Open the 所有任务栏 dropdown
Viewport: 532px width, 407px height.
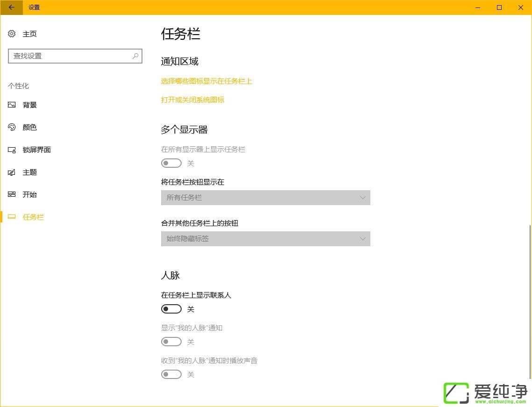tap(265, 198)
